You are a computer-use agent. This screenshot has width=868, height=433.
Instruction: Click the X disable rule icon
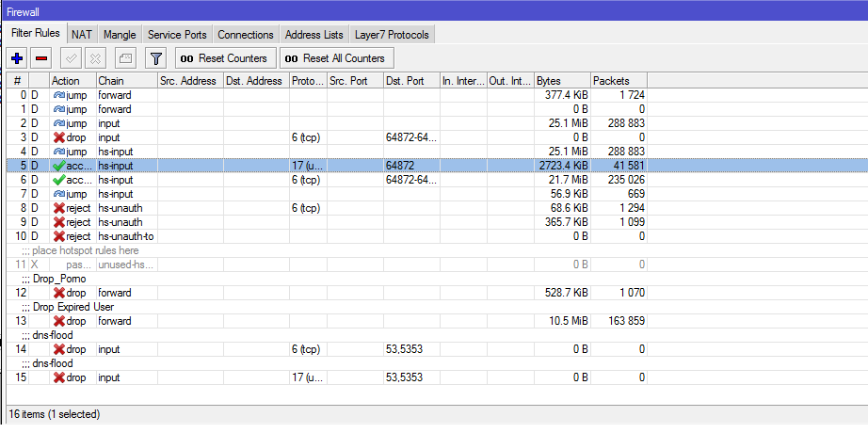click(95, 58)
